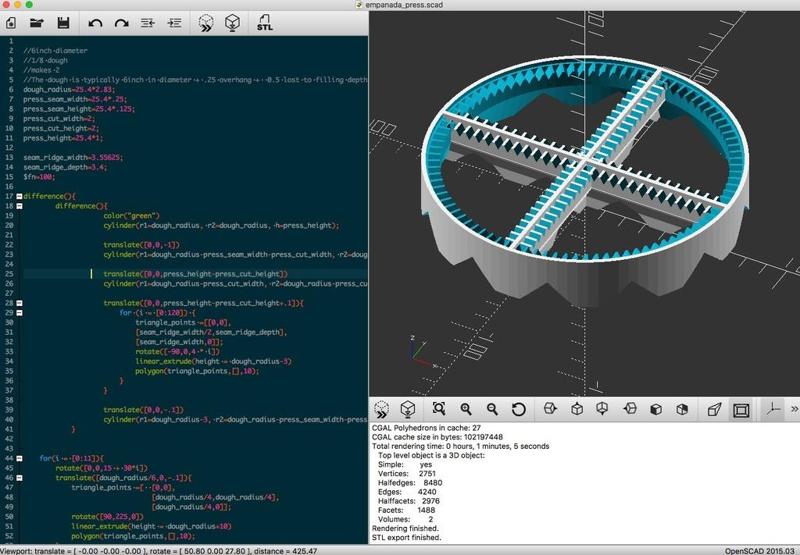Image resolution: width=800 pixels, height=555 pixels.
Task: Undo the last edit
Action: [x=95, y=23]
